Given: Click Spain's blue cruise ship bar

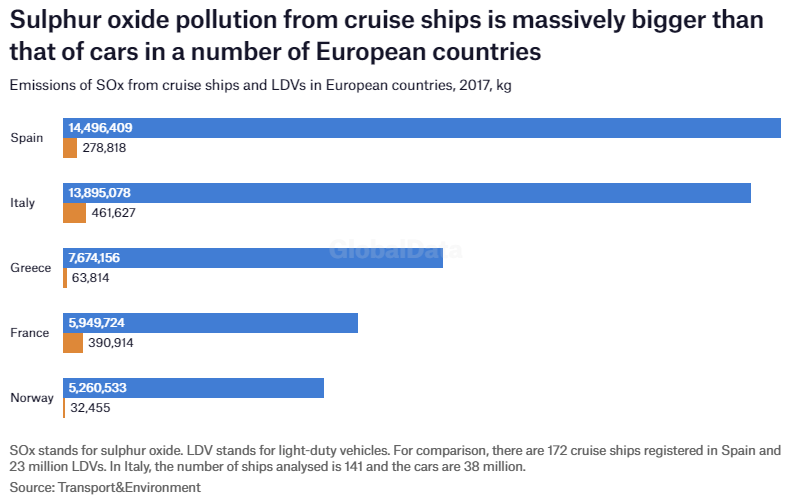Looking at the screenshot, I should [x=420, y=128].
